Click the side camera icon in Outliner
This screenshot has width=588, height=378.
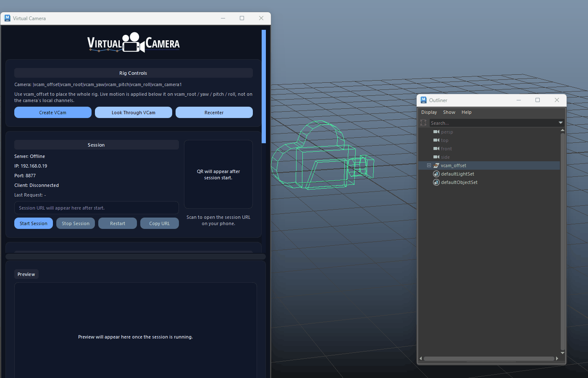point(436,157)
